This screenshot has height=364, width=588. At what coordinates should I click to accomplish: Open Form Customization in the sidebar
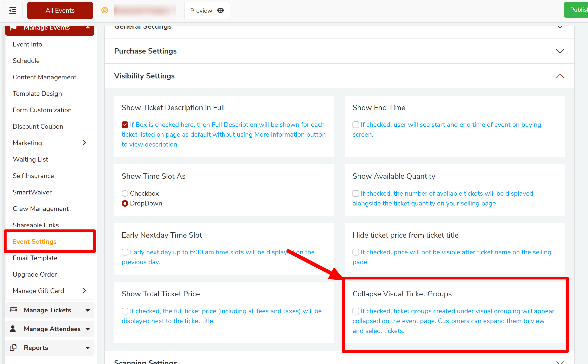pos(42,110)
